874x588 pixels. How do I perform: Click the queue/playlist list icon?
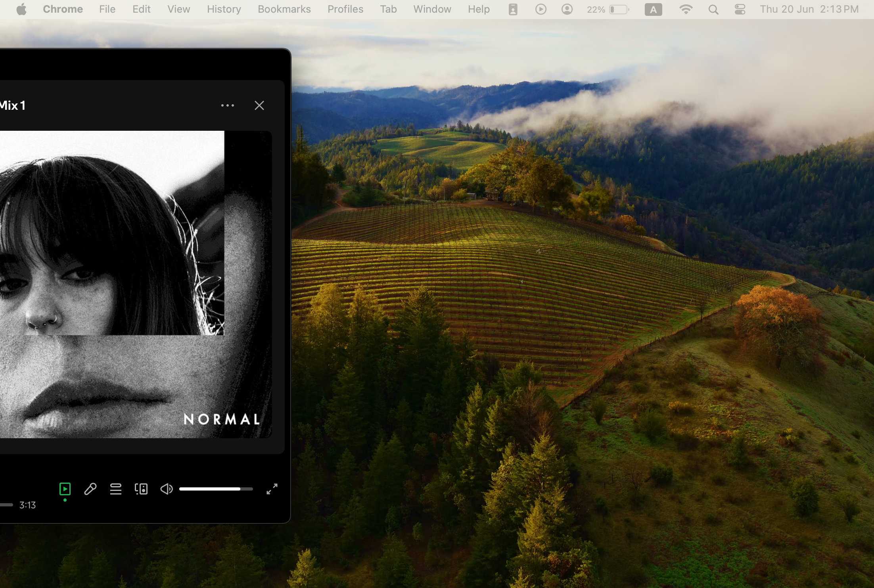coord(115,489)
